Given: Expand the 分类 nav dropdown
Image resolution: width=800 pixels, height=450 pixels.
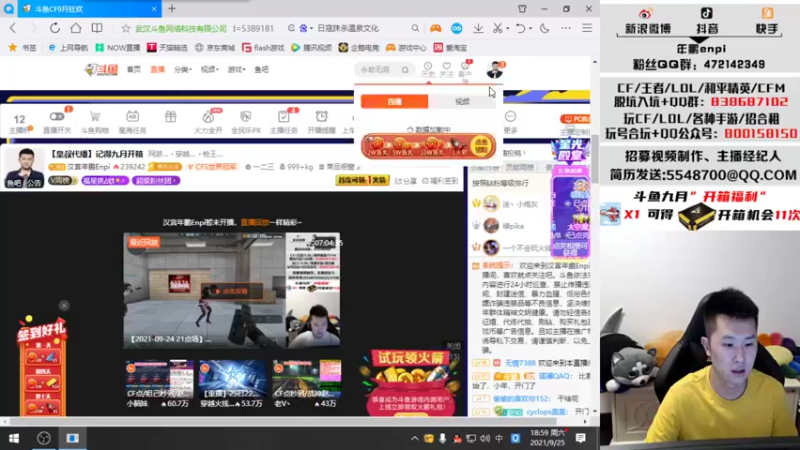Looking at the screenshot, I should click(183, 69).
